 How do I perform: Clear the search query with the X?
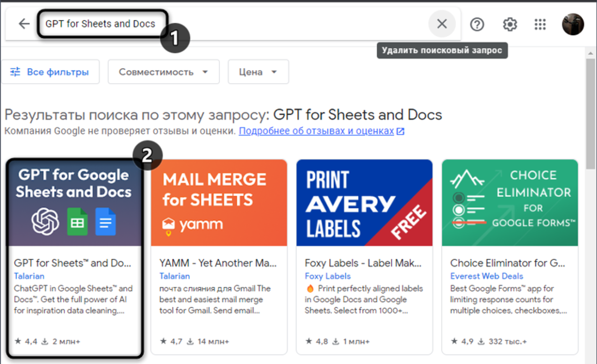(x=442, y=24)
